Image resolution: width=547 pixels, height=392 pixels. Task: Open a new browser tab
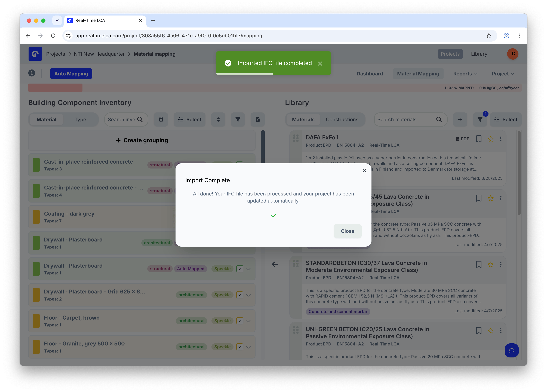[x=153, y=20]
